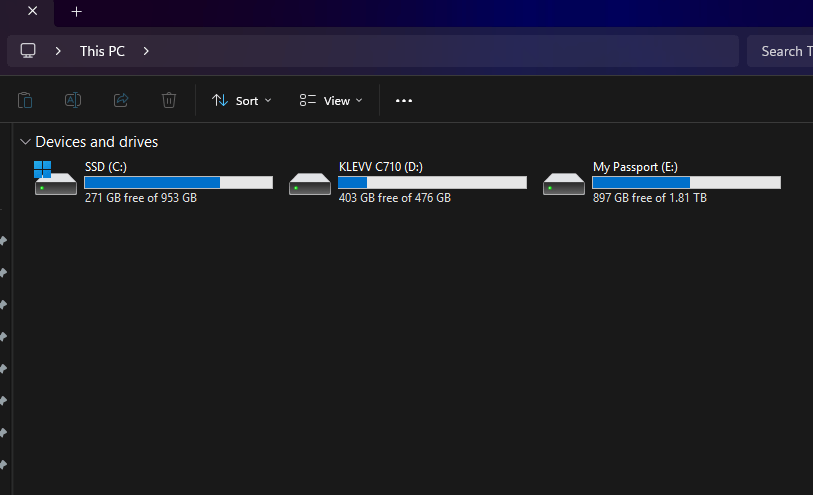Click the My Passport (E:) storage usage bar
813x495 pixels.
click(x=686, y=182)
